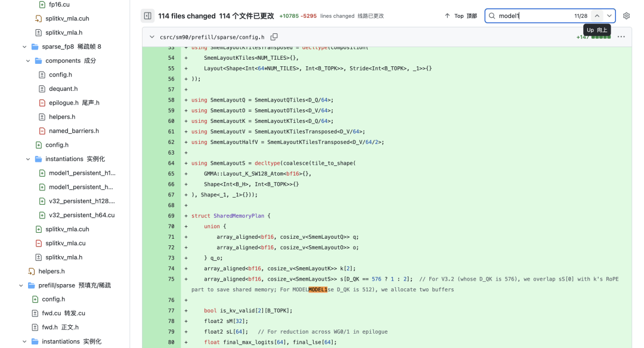Select epilogue.h in the tree
Viewport: 644px width, 348px height.
click(63, 103)
